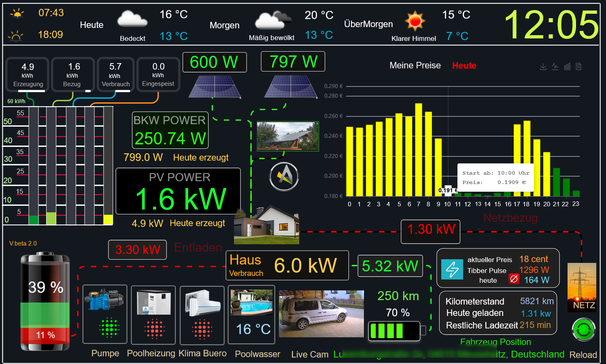
Task: Open the chart data view document icon
Action: 578,67
